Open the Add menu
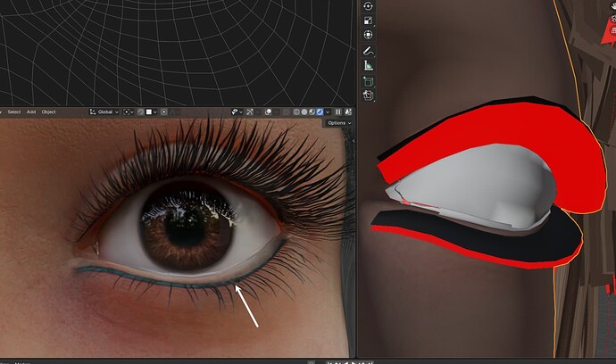 pyautogui.click(x=31, y=112)
